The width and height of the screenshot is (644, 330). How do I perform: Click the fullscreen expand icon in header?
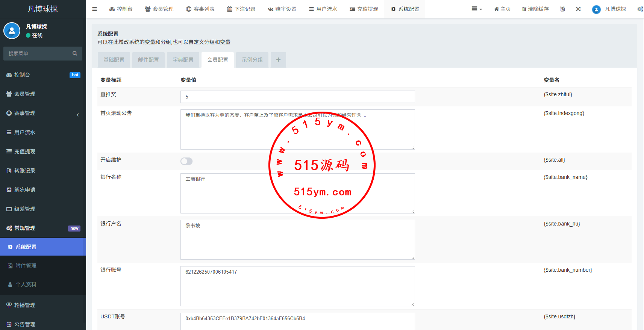coord(578,9)
